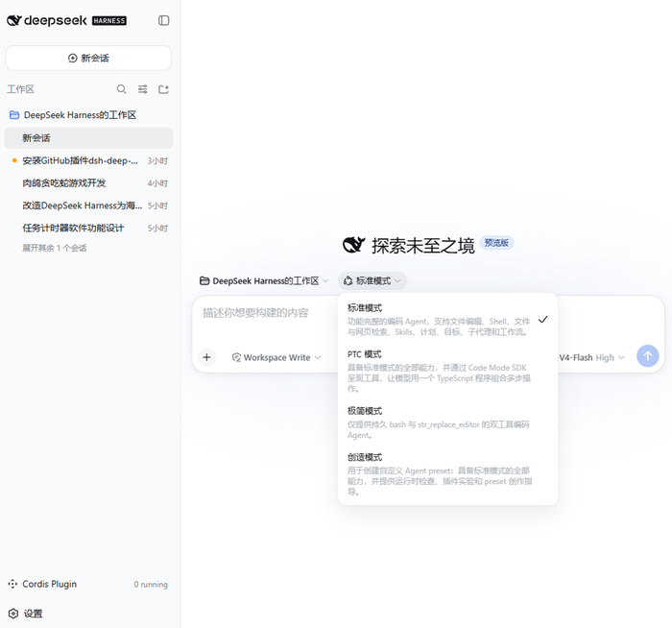Click the mode icon left of 标准模式 label
Image resolution: width=672 pixels, height=628 pixels.
348,280
